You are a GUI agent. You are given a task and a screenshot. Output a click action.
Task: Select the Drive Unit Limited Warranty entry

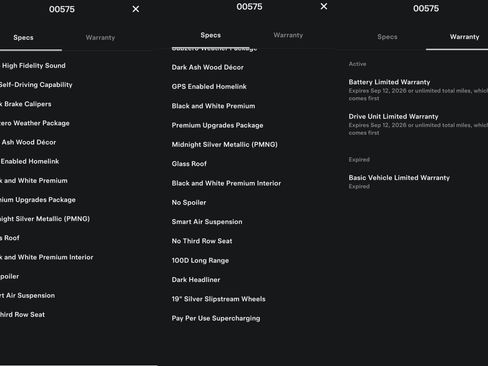tap(393, 116)
